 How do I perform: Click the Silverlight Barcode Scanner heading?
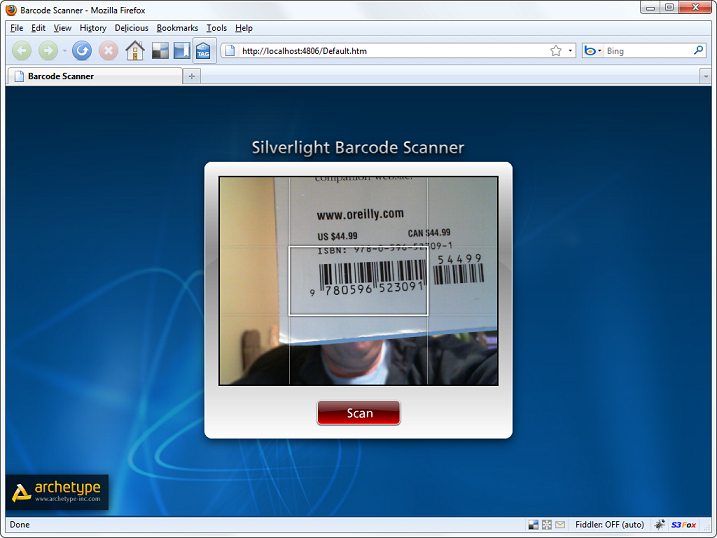[x=358, y=148]
